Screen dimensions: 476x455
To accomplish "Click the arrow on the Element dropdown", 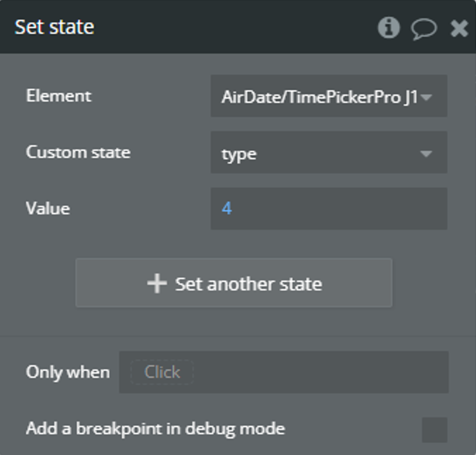I will 427,98.
